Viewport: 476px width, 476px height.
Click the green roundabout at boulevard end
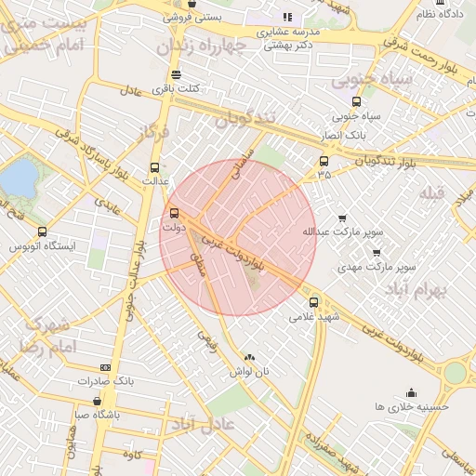click(455, 373)
